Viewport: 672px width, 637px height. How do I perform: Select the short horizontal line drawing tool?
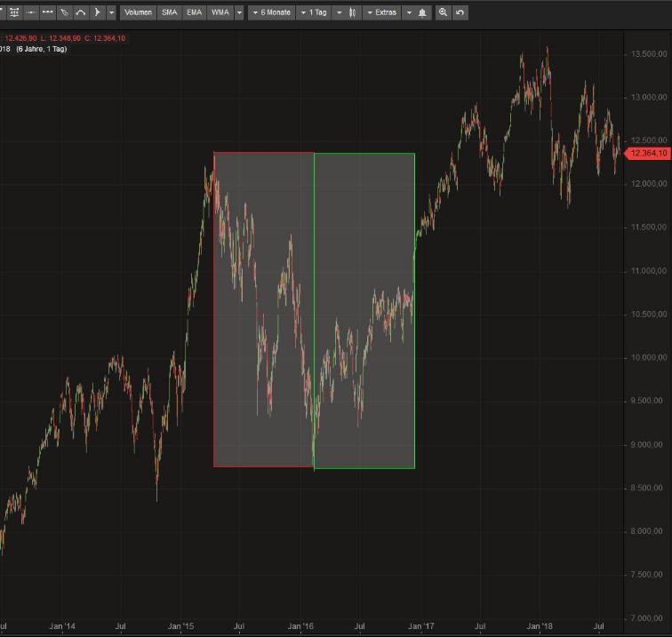pyautogui.click(x=31, y=12)
